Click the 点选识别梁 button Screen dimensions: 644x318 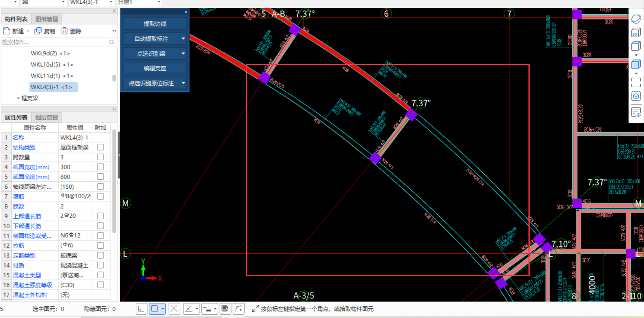click(152, 54)
